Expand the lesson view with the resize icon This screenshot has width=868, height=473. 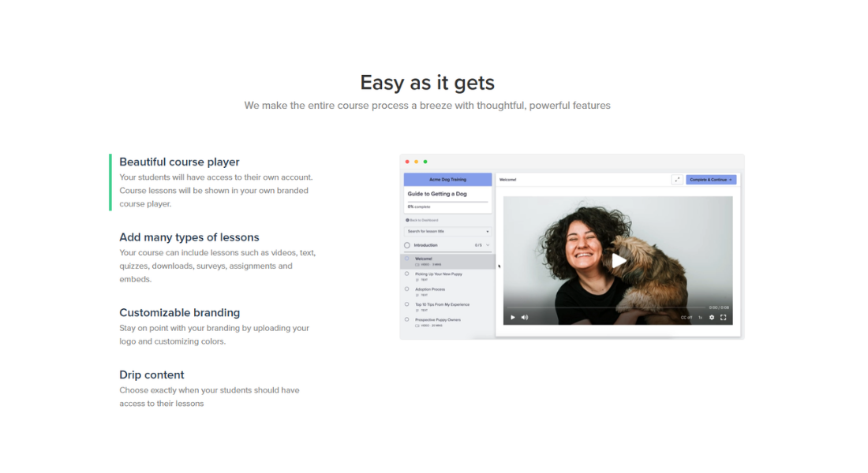[x=676, y=179]
